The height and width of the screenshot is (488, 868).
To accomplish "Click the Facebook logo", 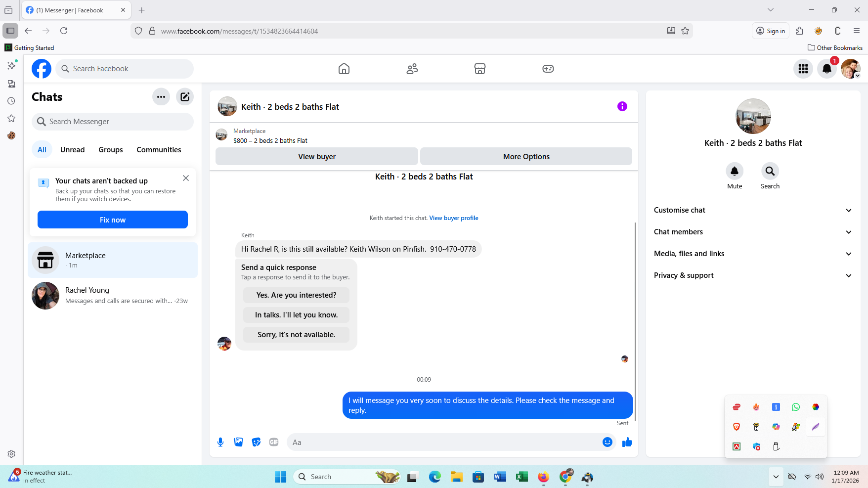I will tap(42, 69).
